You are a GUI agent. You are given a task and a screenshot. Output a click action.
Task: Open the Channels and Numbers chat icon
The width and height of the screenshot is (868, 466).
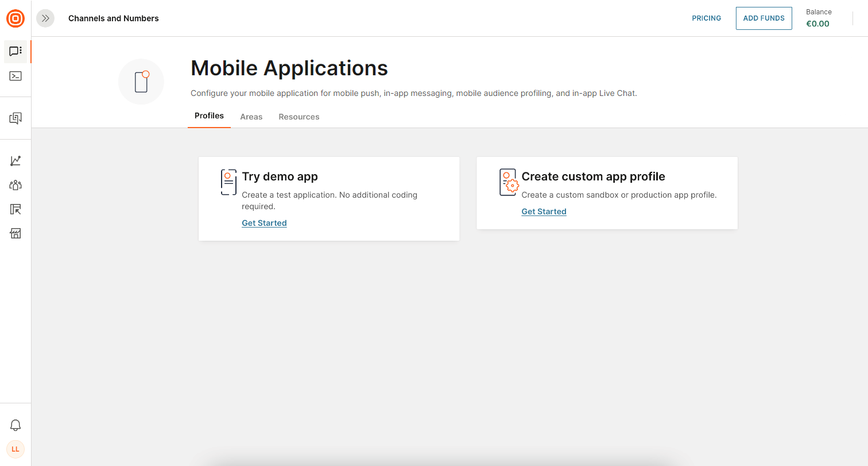pyautogui.click(x=15, y=51)
